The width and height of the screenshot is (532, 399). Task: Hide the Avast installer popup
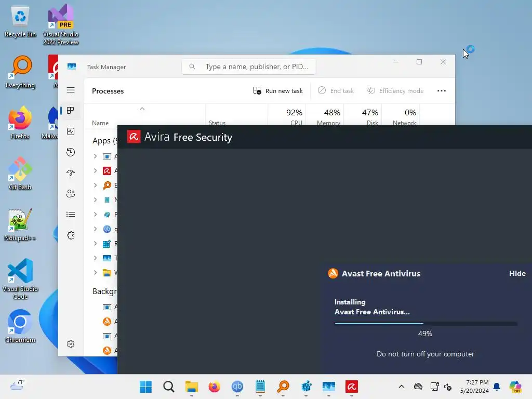pos(517,273)
